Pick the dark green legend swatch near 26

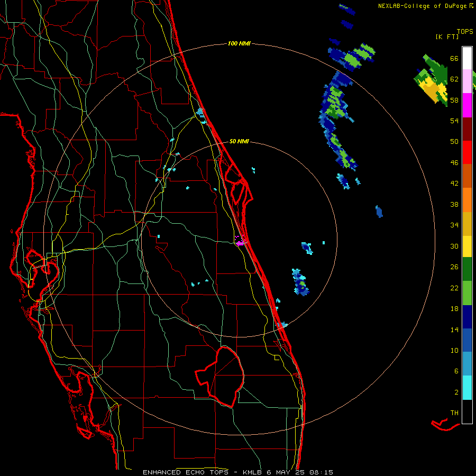(467, 269)
